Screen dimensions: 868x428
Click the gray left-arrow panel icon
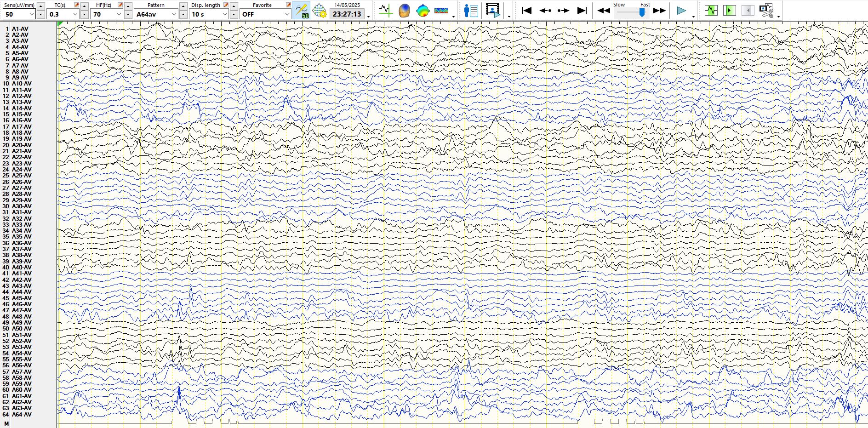click(x=748, y=10)
